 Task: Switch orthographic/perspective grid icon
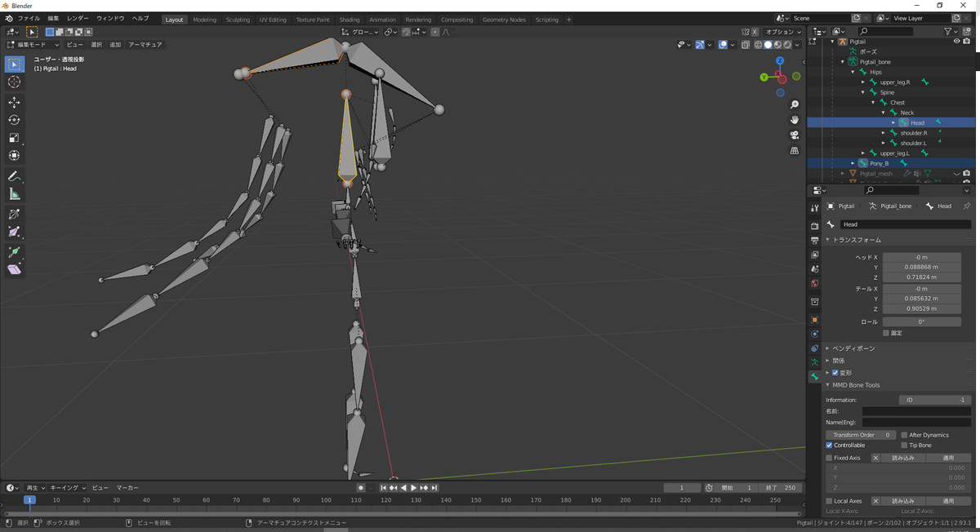[x=795, y=151]
